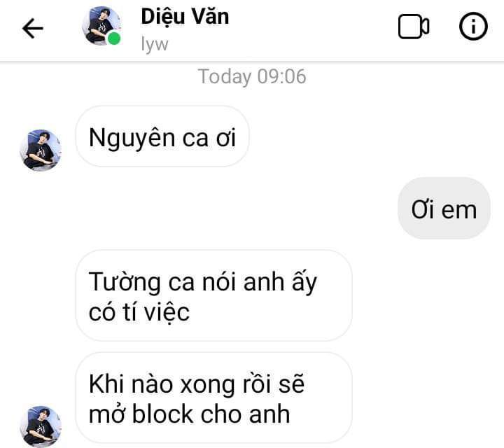
Task: Click the lyw username under the name
Action: 155,44
